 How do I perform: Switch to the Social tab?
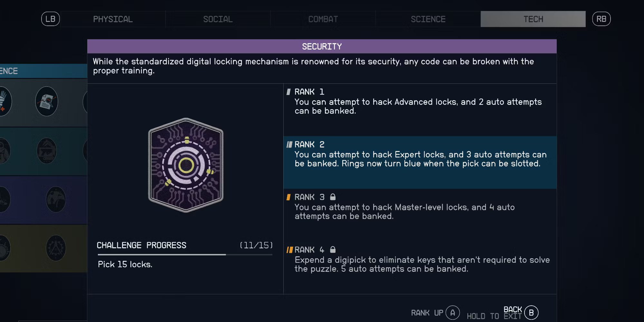click(x=218, y=19)
